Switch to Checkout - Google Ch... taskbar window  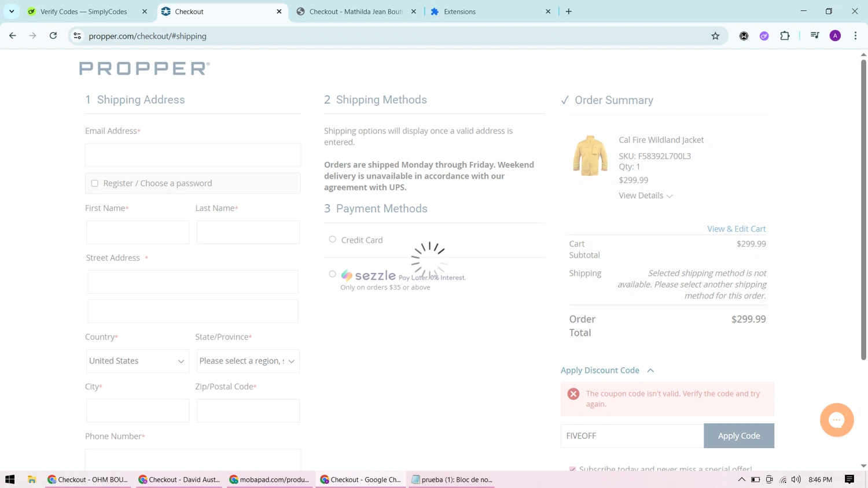click(361, 479)
